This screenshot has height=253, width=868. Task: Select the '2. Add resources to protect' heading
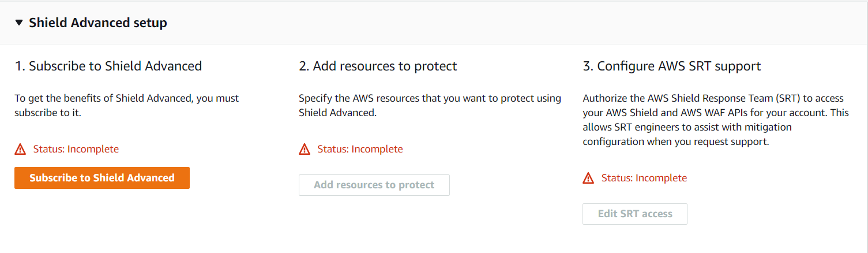378,66
